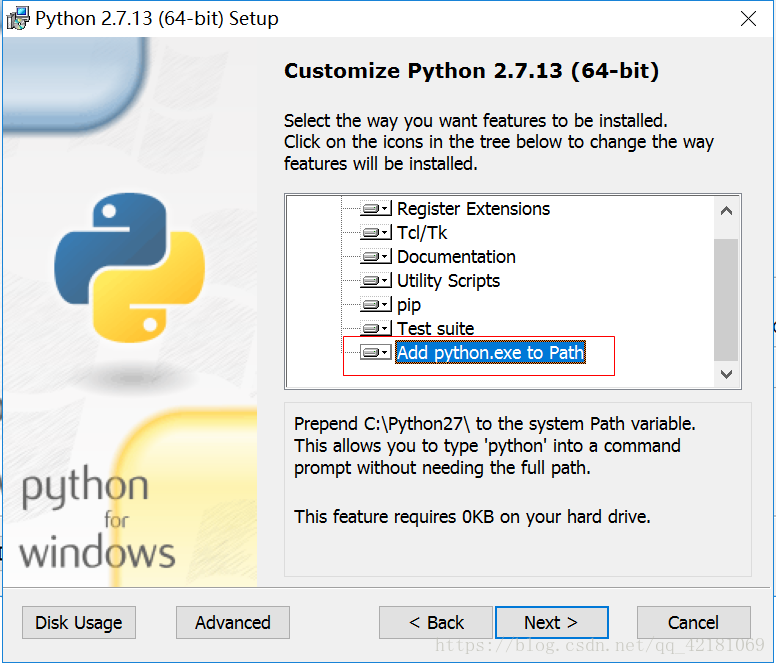Open Add python.exe to Path drive icon
776x665 pixels.
[376, 352]
